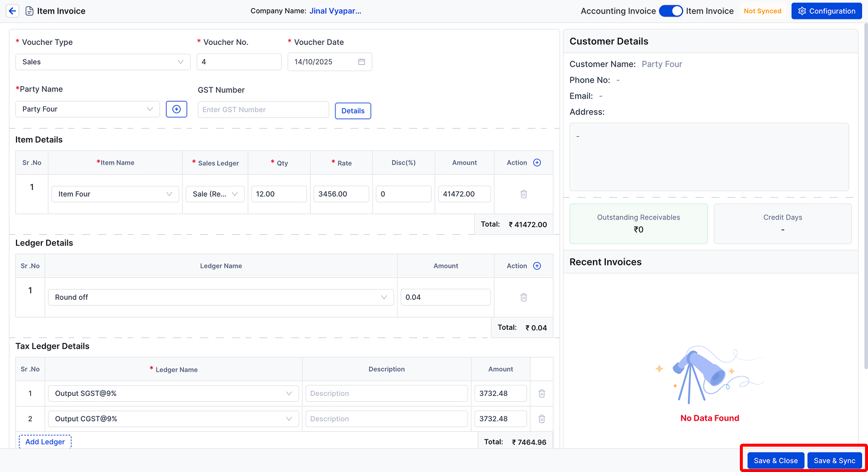Click the page vertical scrollbar
The height and width of the screenshot is (472, 868).
coord(865,198)
